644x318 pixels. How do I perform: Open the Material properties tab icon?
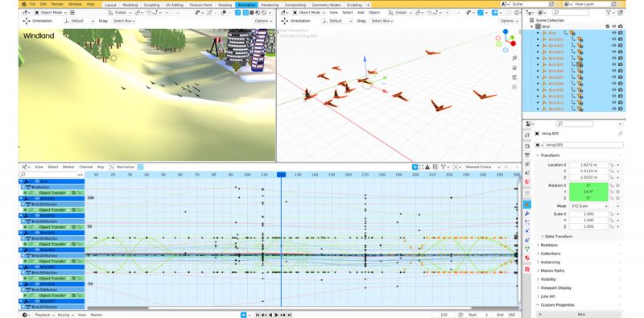pyautogui.click(x=527, y=258)
